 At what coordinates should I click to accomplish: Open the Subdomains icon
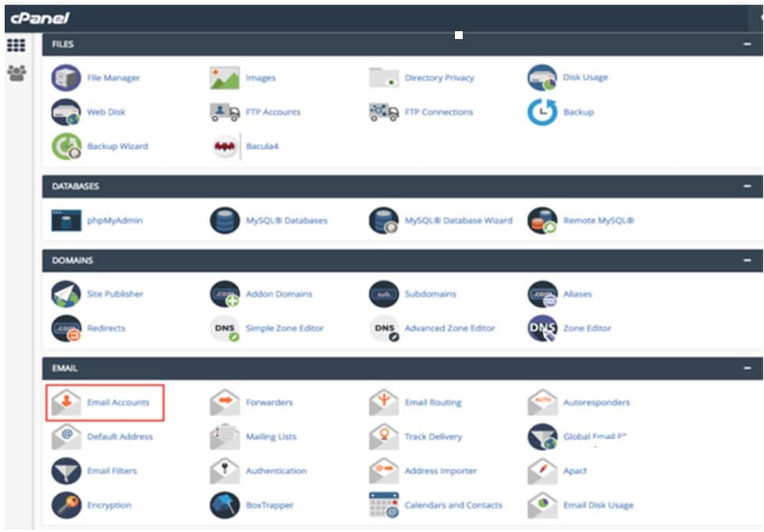click(384, 294)
